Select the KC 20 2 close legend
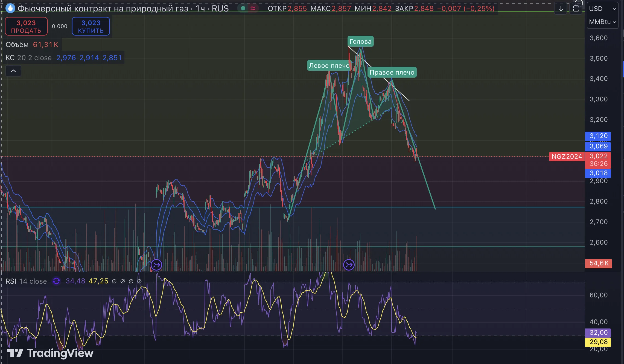This screenshot has height=364, width=624. pos(29,58)
